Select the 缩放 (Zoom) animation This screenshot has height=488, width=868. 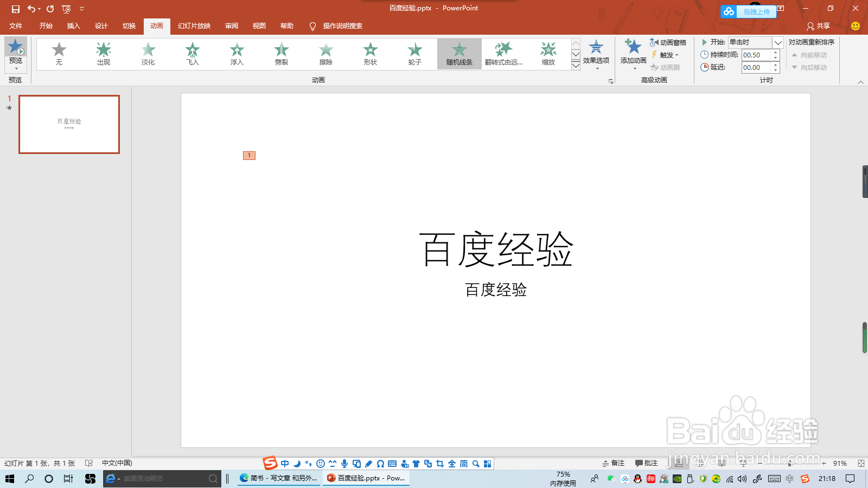click(548, 54)
